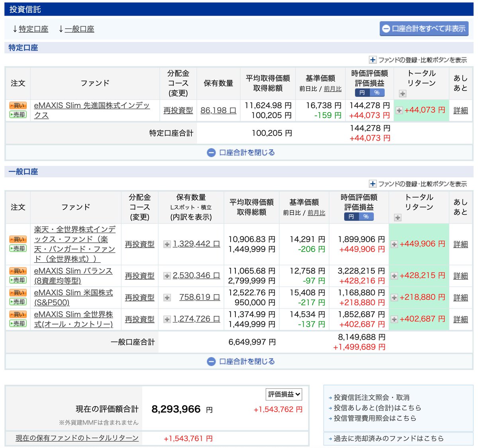Expand holdings breakdown for 1,329,442 口

[167, 244]
